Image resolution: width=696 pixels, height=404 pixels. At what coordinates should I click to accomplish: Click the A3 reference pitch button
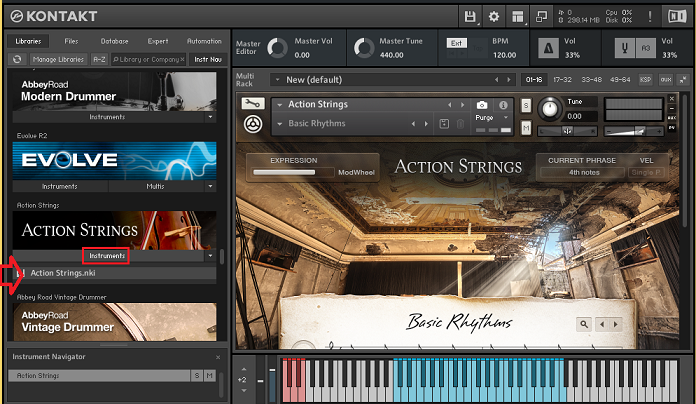[646, 48]
